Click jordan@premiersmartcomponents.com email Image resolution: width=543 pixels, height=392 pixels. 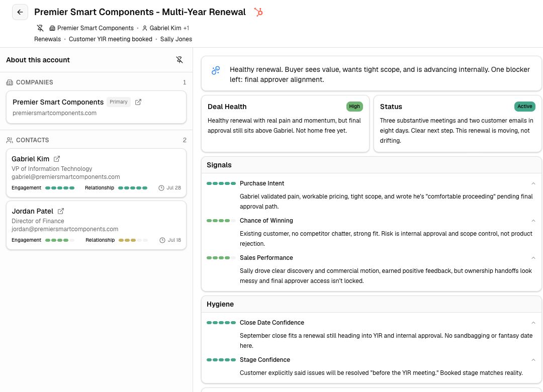[65, 229]
